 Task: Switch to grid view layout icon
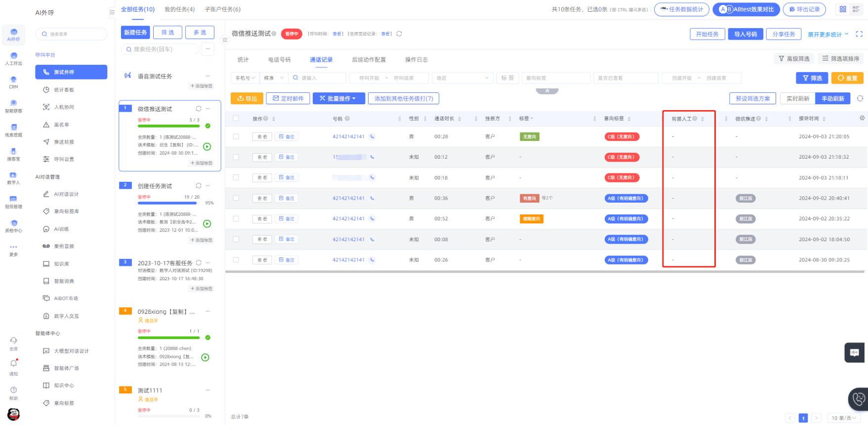click(843, 9)
